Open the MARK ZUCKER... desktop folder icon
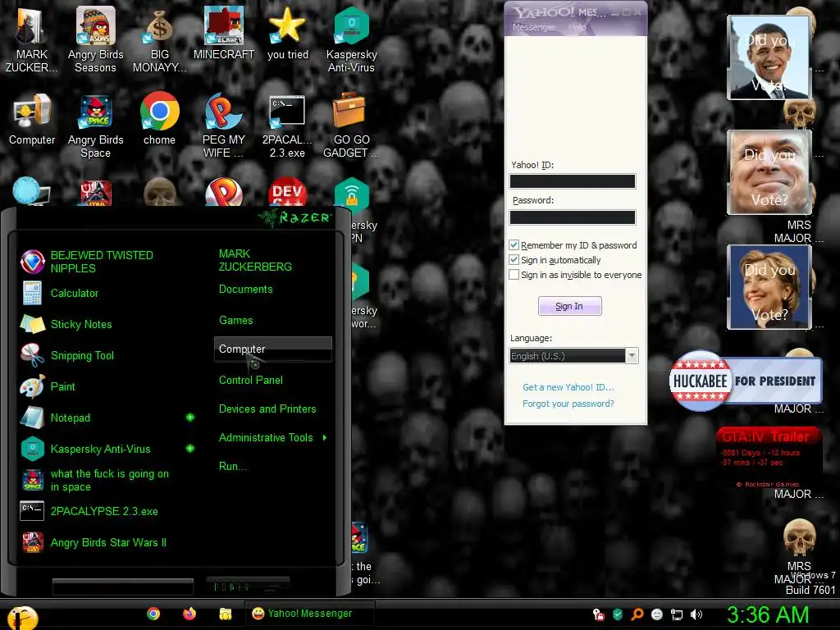This screenshot has width=840, height=630. point(32,39)
